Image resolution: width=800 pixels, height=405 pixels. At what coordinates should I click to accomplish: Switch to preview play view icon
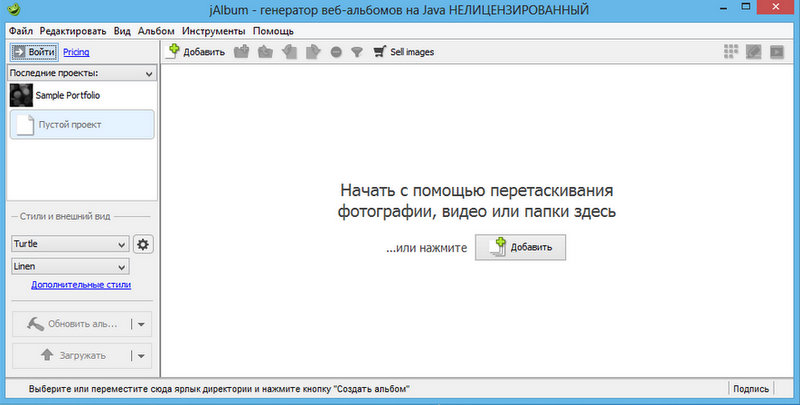point(777,52)
